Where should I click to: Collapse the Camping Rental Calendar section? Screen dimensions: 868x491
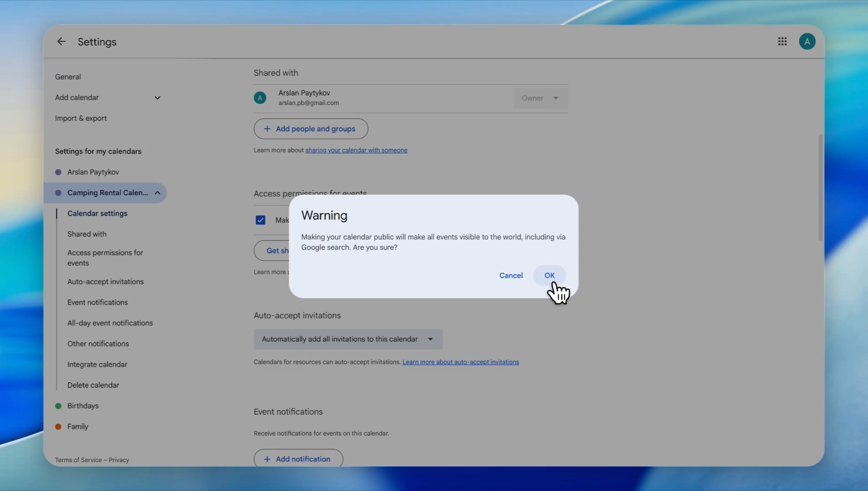tap(157, 193)
